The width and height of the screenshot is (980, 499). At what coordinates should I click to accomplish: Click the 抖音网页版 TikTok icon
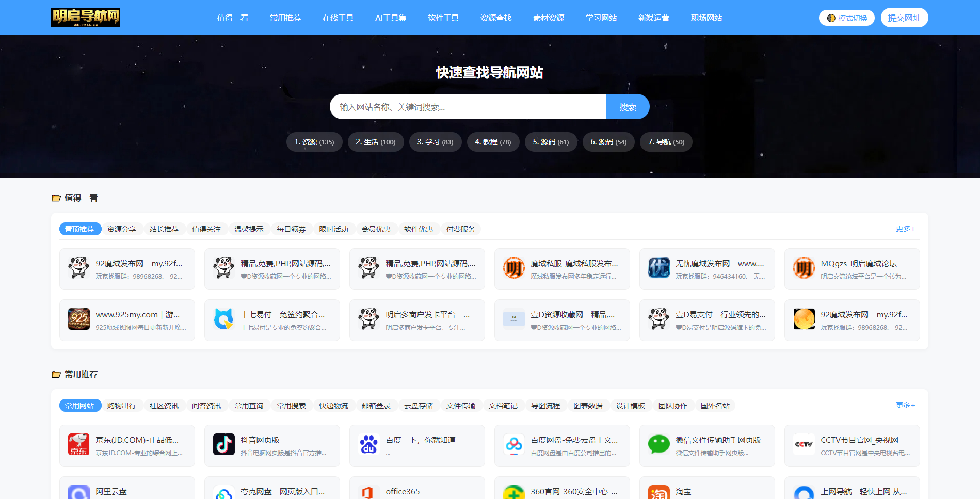click(224, 444)
